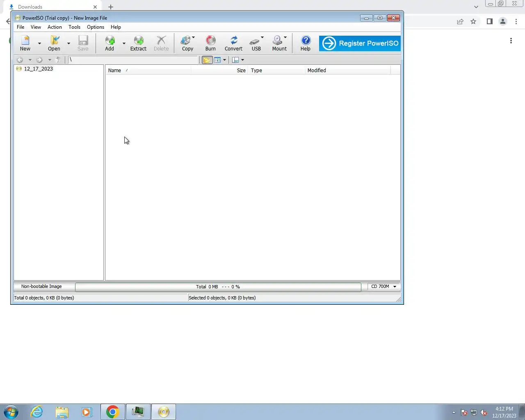
Task: Click the Burn toolbar icon
Action: [x=210, y=43]
